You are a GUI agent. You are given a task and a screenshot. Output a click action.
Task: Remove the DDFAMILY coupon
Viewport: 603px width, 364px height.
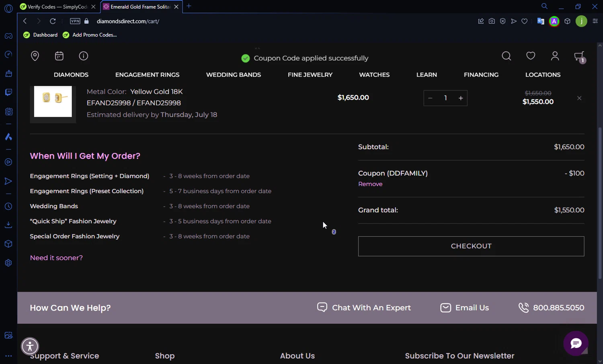point(370,184)
